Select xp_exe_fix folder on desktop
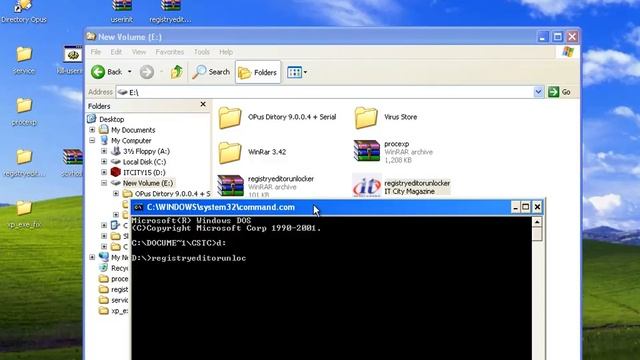The height and width of the screenshot is (360, 640). click(x=24, y=214)
